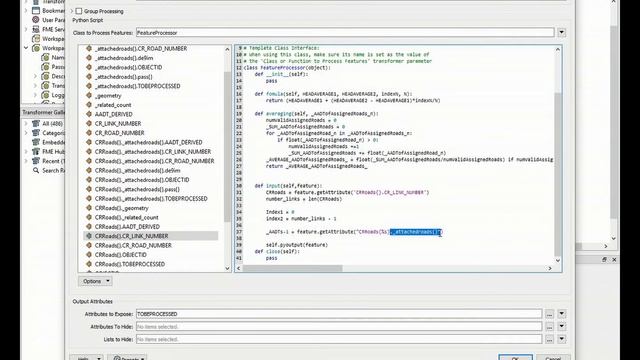Image resolution: width=640 pixels, height=360 pixels.
Task: Click the CR_LINK_NUMBER attribute icon
Action: click(89, 123)
